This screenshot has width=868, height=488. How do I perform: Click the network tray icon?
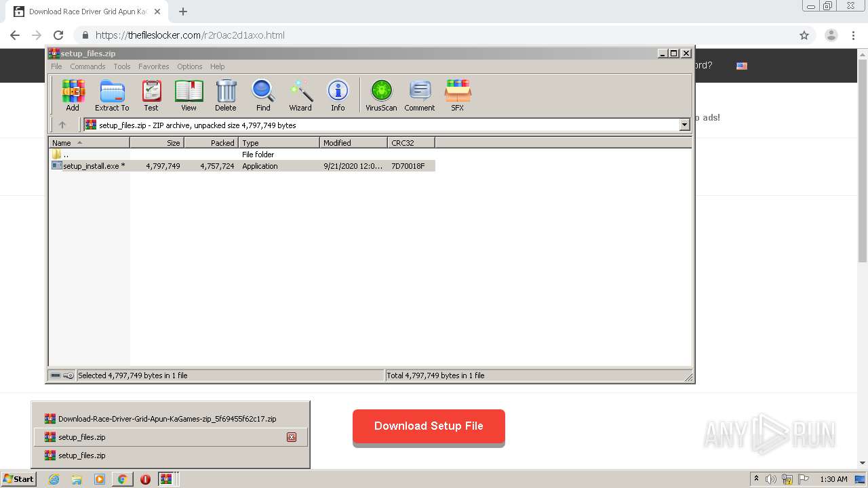click(x=787, y=479)
